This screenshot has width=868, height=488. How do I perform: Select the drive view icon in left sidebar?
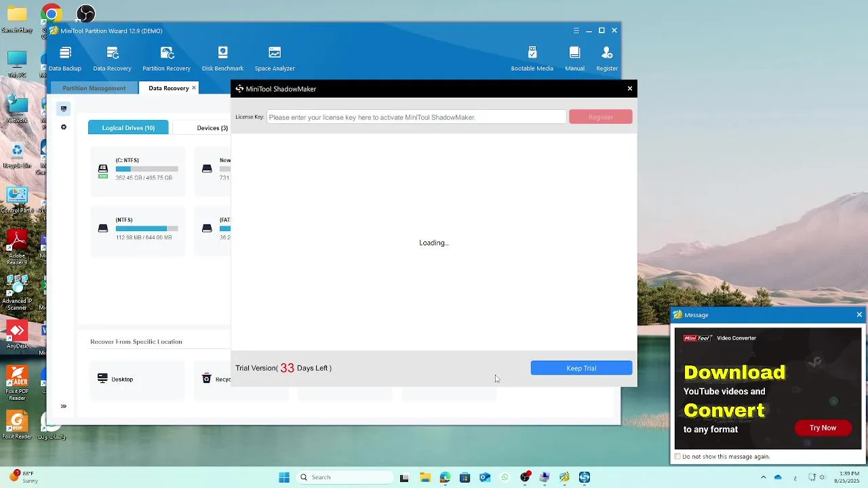[x=64, y=108]
